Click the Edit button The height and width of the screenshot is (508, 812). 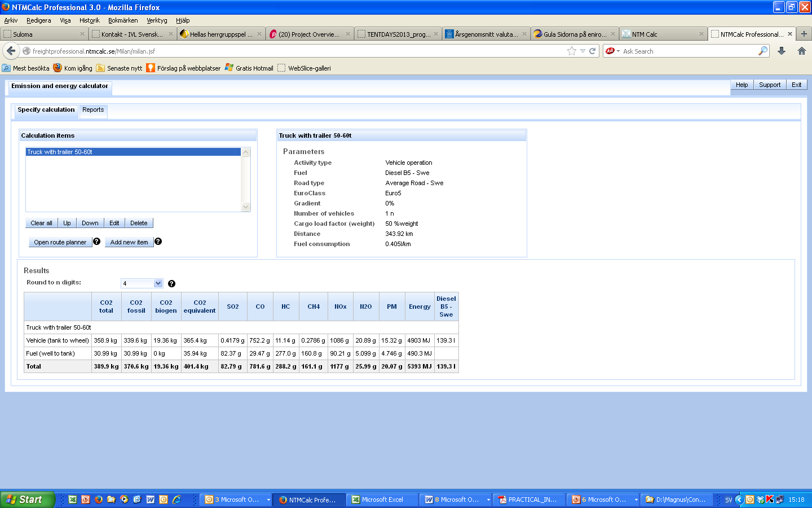click(x=114, y=223)
